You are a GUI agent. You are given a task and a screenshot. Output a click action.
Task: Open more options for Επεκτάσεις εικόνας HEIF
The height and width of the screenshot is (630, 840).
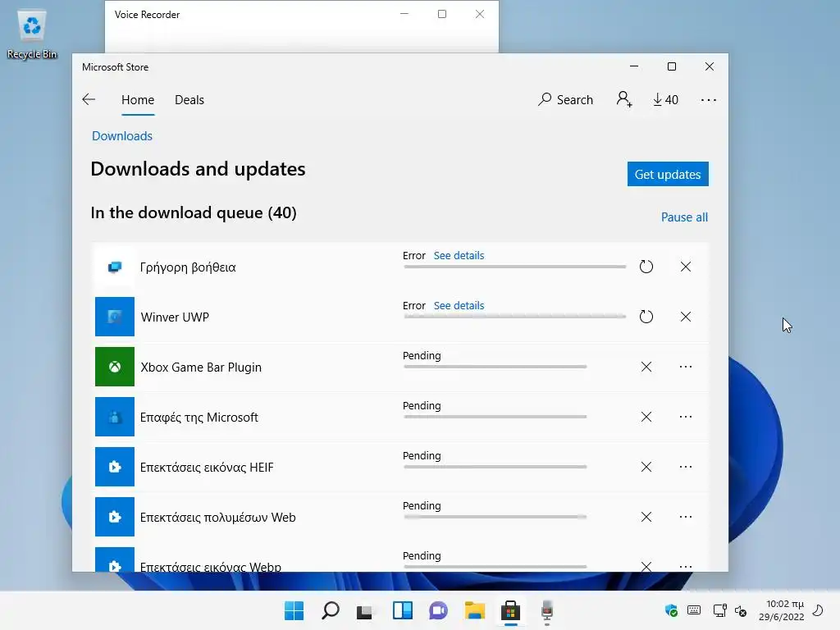point(685,467)
